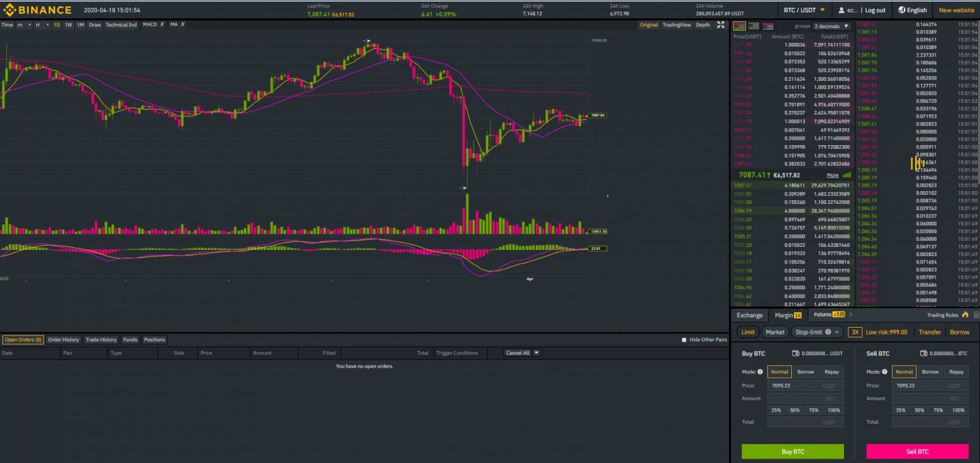
Task: Toggle fullscreen chart view
Action: click(721, 25)
